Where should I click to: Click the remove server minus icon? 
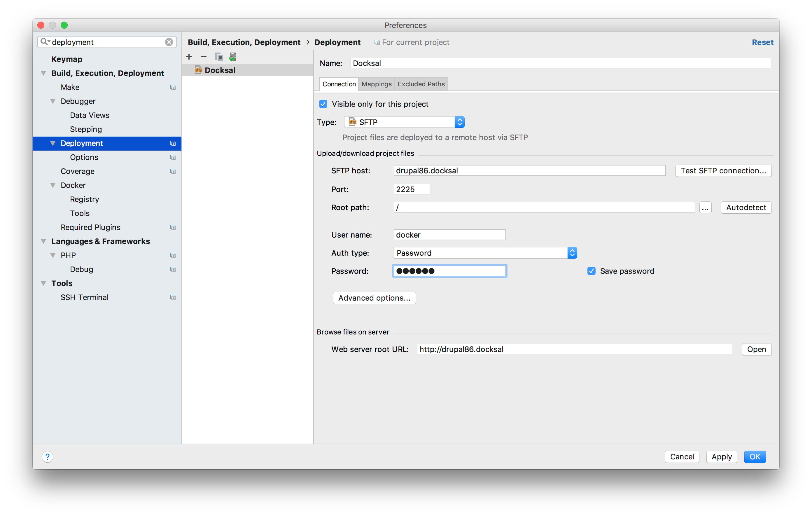203,57
